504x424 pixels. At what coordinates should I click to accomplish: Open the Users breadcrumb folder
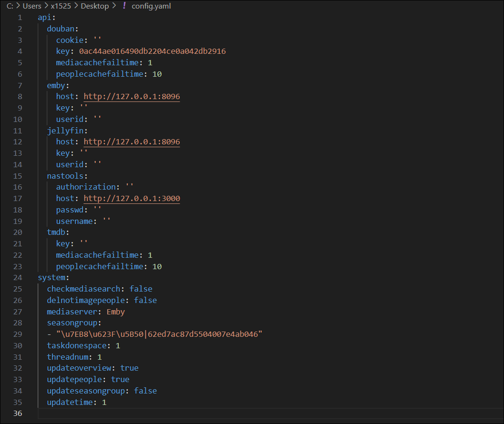click(31, 6)
